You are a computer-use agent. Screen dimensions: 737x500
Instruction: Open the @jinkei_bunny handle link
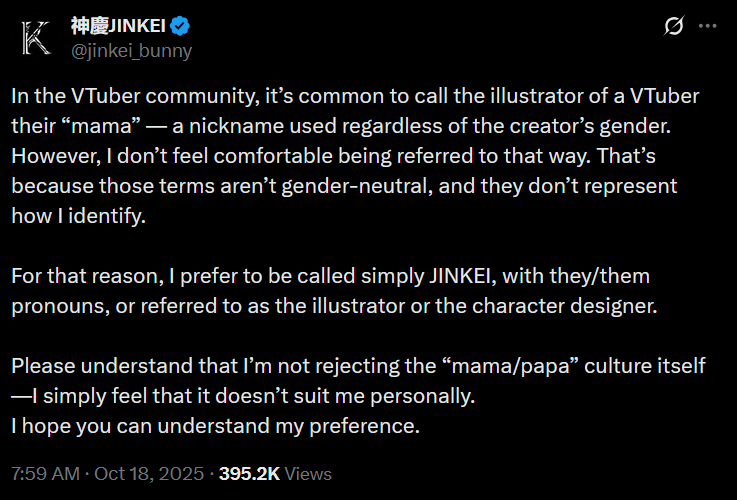coord(131,50)
